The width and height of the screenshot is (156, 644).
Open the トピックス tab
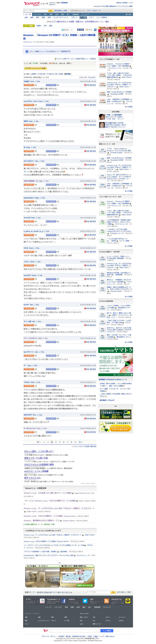(x=37, y=14)
